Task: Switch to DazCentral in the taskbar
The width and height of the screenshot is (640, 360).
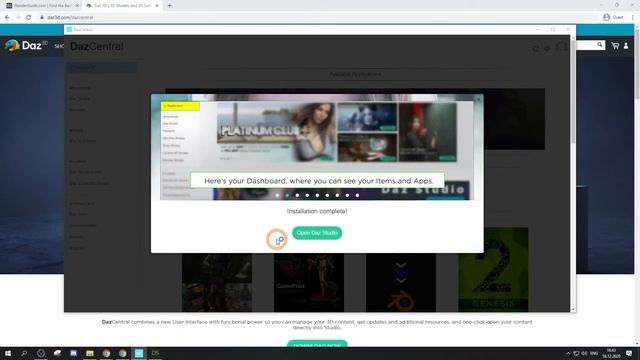Action: [139, 353]
